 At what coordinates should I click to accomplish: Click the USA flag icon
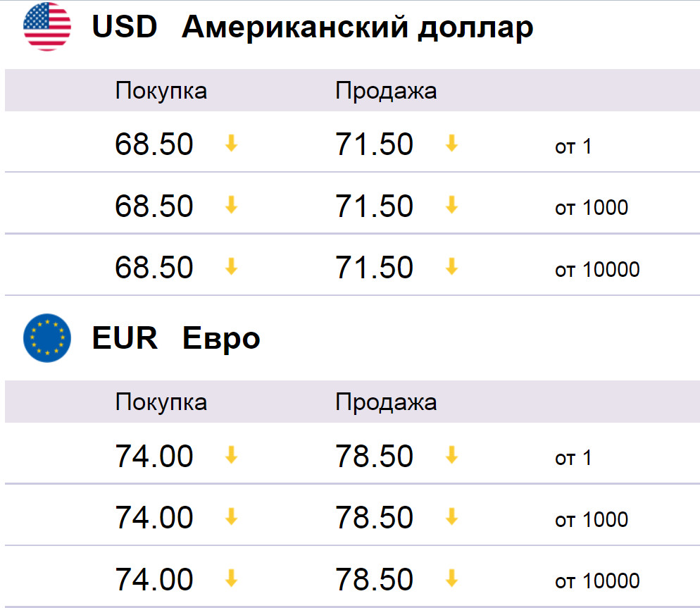click(47, 27)
